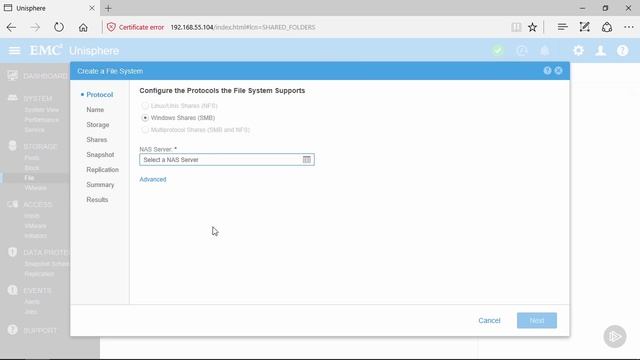Click the System icon in sidebar

tap(13, 98)
